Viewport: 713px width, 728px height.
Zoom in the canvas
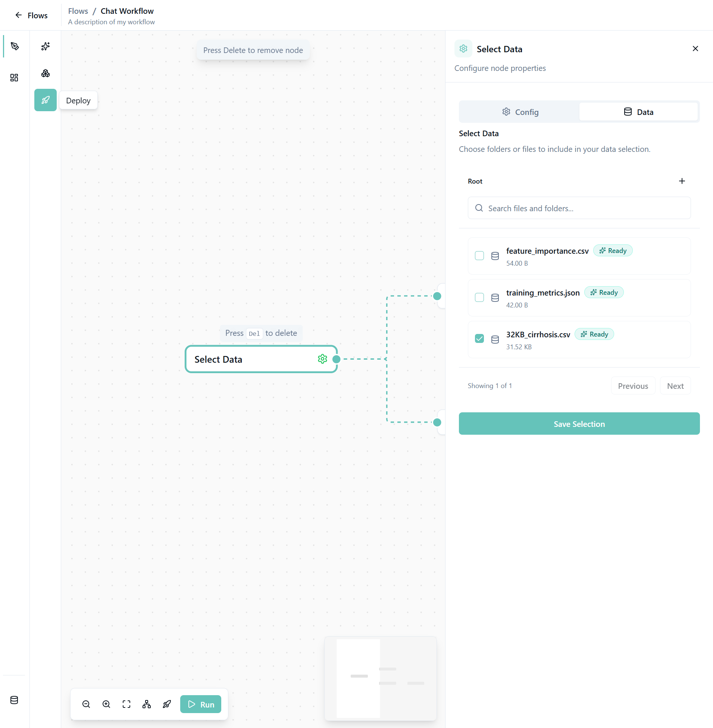coord(106,704)
